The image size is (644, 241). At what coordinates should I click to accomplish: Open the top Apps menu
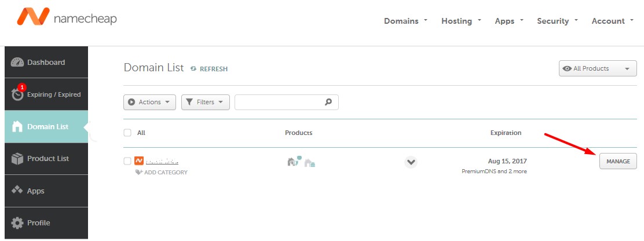pos(509,21)
